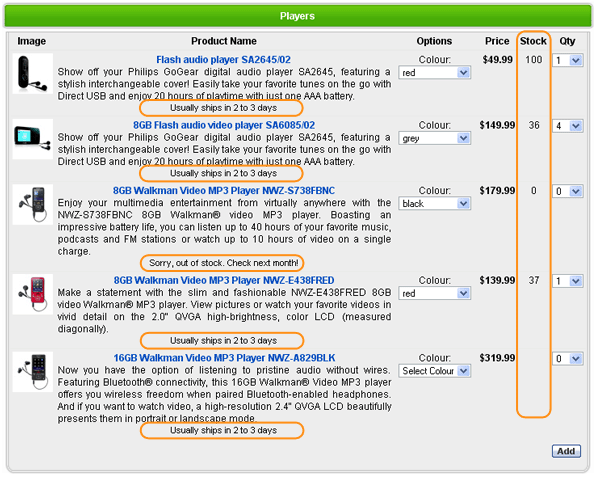Click the NWZ-A829BLK 16GB Walkman thumbnail

tap(33, 372)
